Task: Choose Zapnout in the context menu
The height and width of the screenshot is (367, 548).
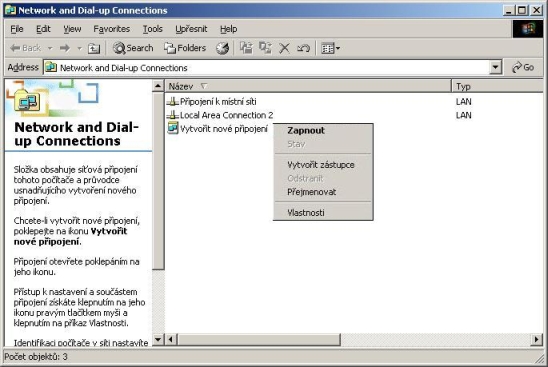Action: point(323,131)
